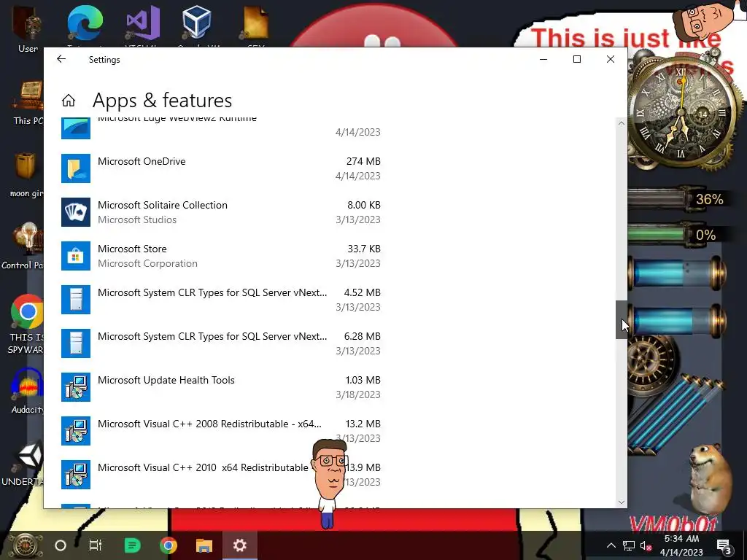Open the Audacity desktop shortcut
747x560 pixels.
coord(28,391)
